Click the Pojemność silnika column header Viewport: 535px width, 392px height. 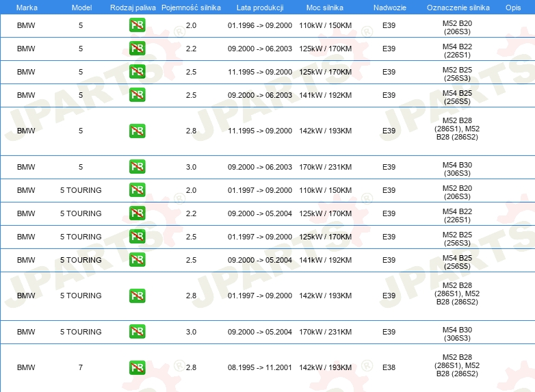(191, 8)
